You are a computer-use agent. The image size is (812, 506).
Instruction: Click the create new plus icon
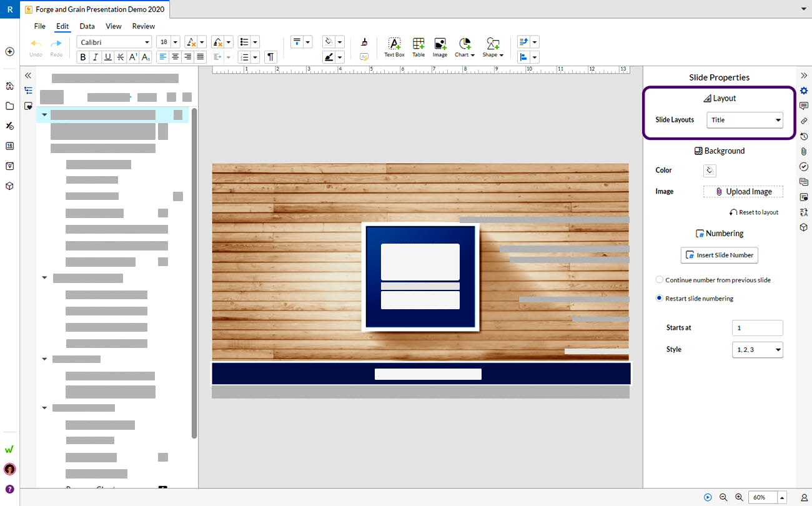[9, 52]
